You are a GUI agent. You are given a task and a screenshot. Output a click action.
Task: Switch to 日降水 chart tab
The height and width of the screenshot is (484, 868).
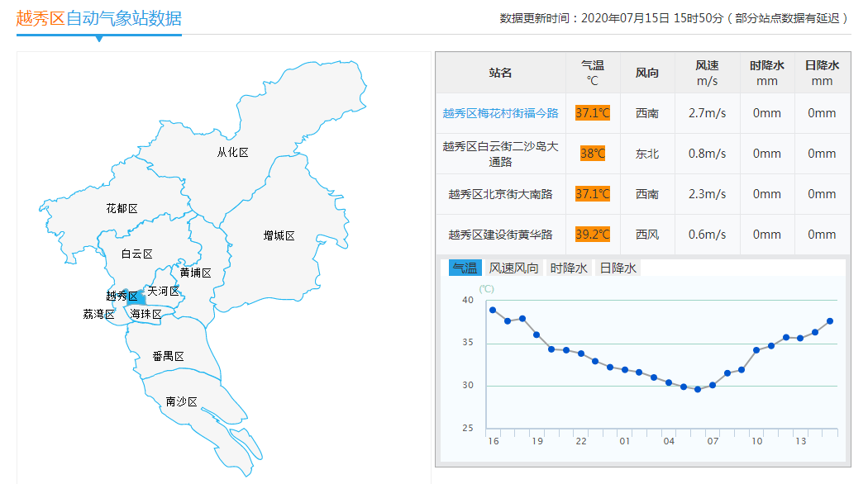point(618,268)
